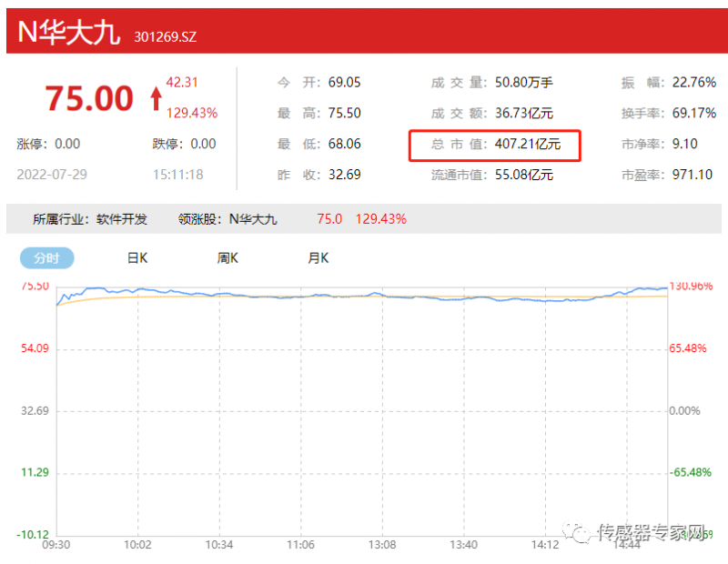This screenshot has width=728, height=564.
Task: View the 月K monthly chart tab
Action: [x=317, y=258]
